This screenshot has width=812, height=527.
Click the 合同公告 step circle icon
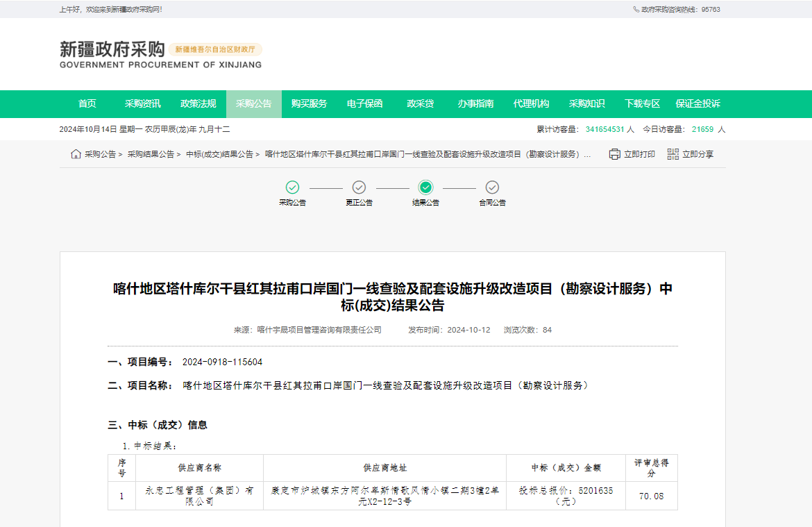coord(492,187)
